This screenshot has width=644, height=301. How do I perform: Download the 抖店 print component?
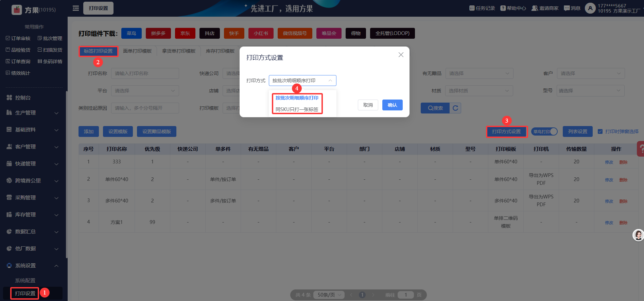(210, 33)
